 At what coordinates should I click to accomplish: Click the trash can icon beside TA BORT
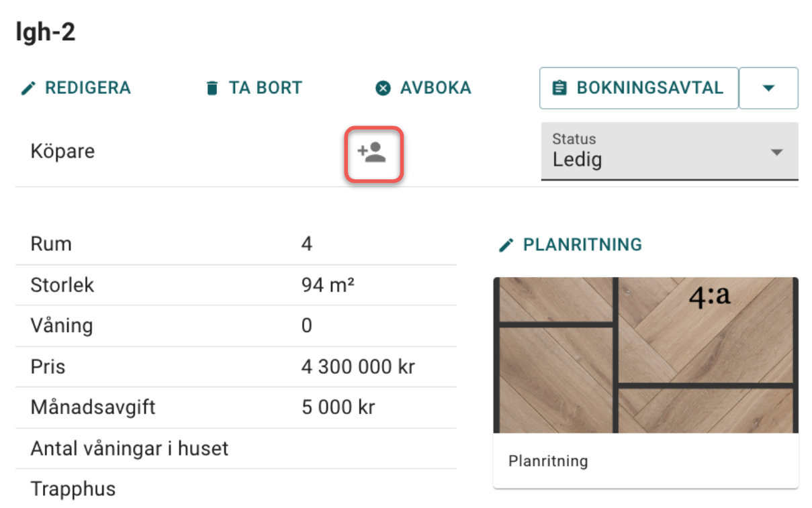pos(212,87)
